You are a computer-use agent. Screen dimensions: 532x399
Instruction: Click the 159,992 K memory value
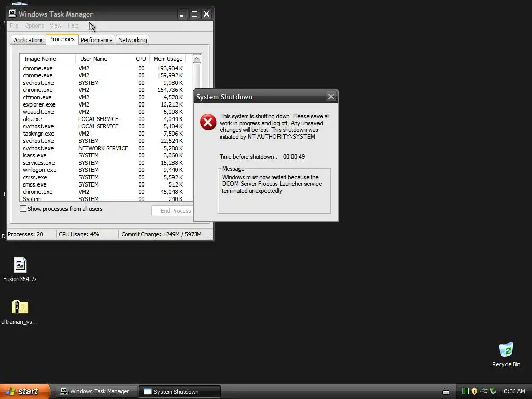(170, 75)
